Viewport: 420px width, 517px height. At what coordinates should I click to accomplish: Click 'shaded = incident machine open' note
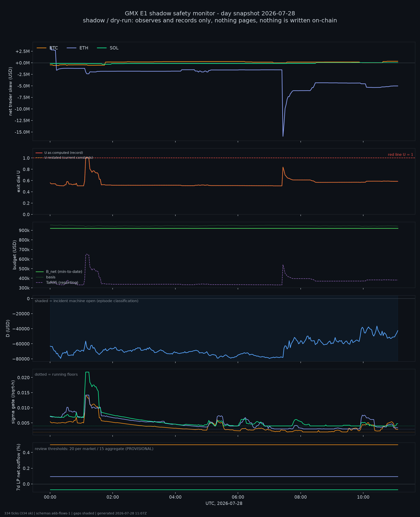(x=86, y=301)
